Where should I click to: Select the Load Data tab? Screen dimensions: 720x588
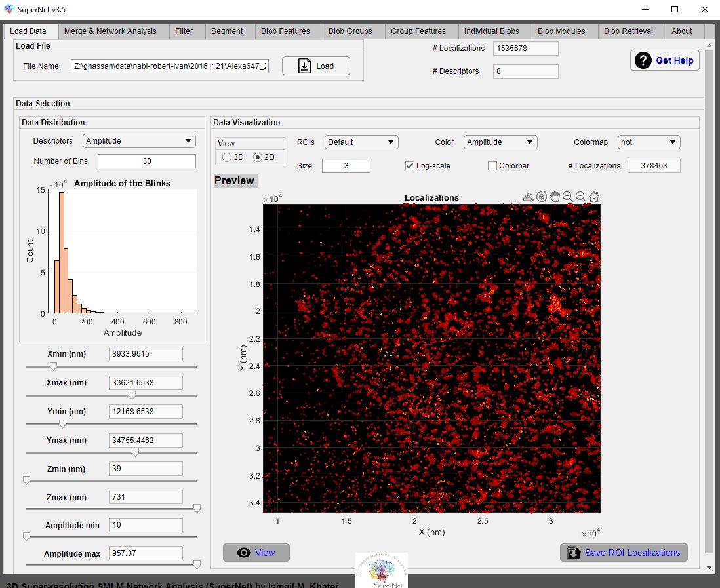28,31
